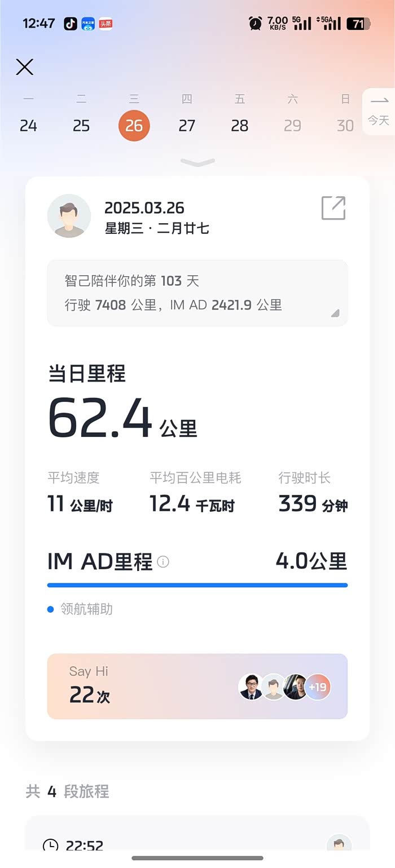Tap the 共 4 段旅程 heading
This screenshot has width=395, height=868.
point(68,791)
